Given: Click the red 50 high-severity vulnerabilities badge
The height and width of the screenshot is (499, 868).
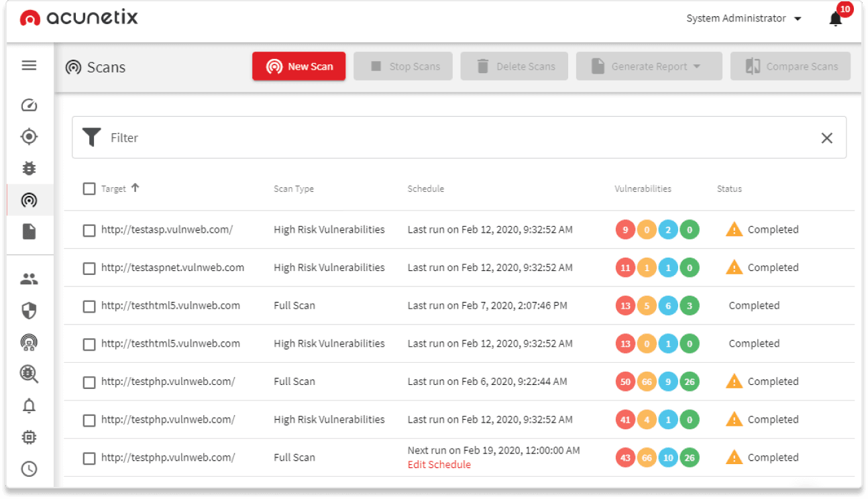Looking at the screenshot, I should 625,382.
